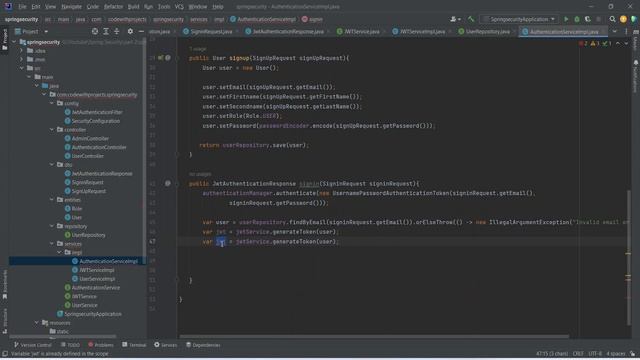Open the user account icon dropdown
This screenshot has width=640, height=360.
pos(455,19)
